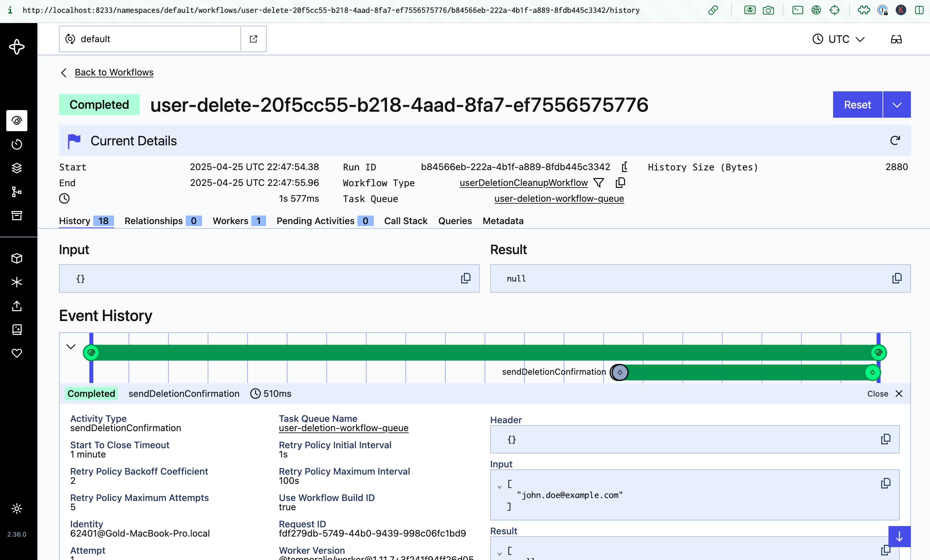Open namespace default in new window
This screenshot has width=930, height=560.
pyautogui.click(x=254, y=39)
